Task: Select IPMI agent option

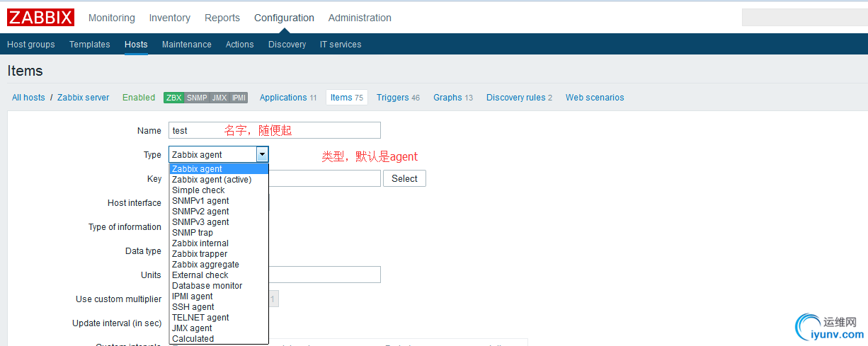Action: 219,296
